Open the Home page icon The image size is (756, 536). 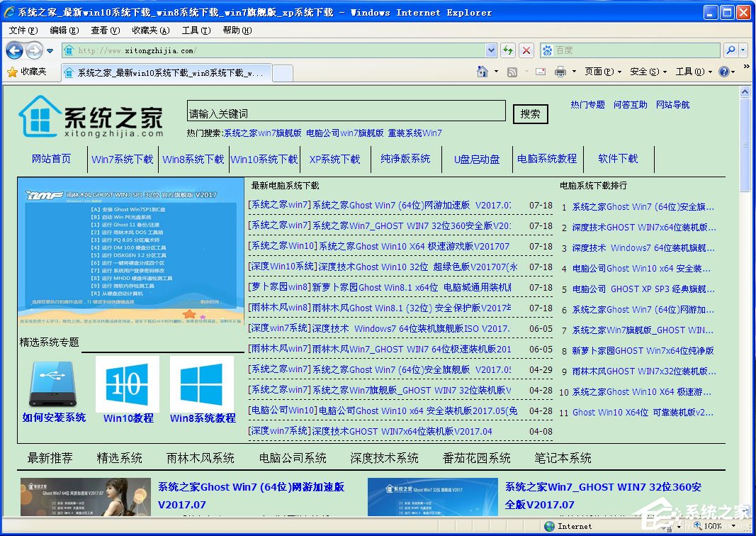tap(481, 71)
